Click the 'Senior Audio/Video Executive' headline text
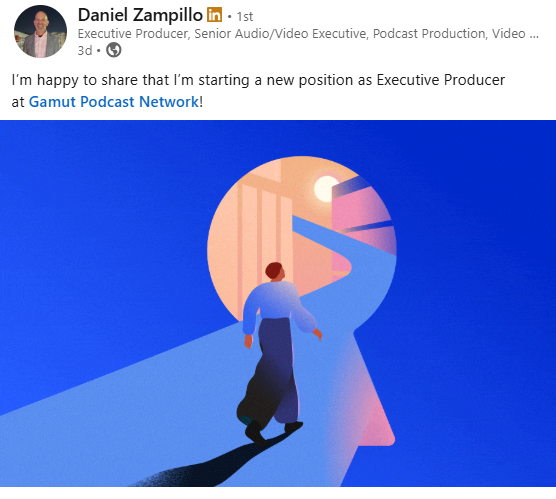Viewport: 556px width, 499px height. 280,34
